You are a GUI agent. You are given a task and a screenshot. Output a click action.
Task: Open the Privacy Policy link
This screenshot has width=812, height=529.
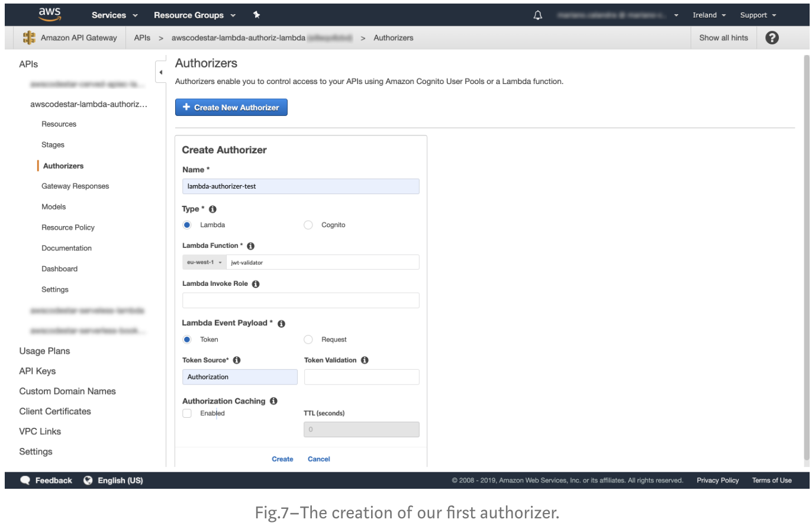[718, 480]
